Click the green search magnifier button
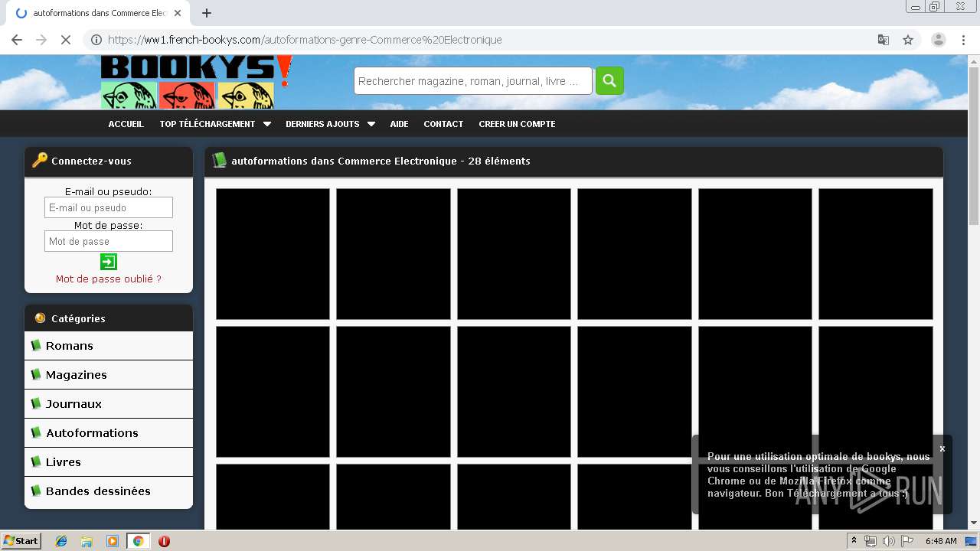Image resolution: width=980 pixels, height=551 pixels. [609, 80]
